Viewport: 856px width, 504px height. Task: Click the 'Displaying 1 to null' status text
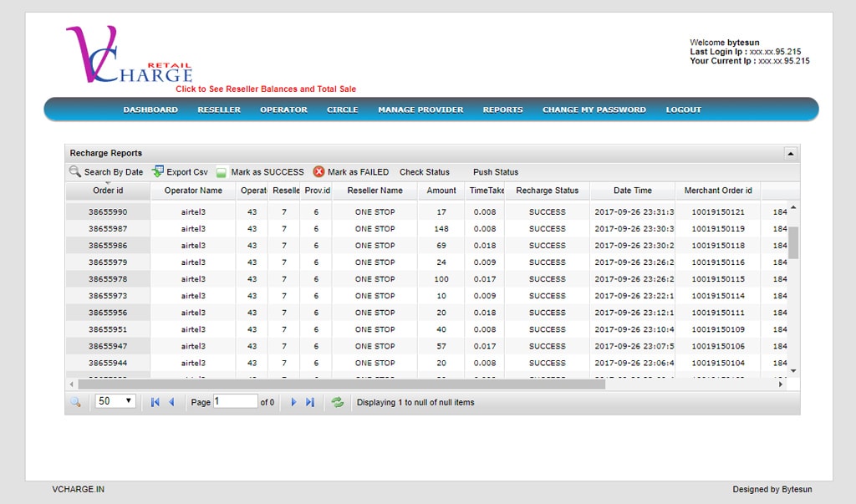pyautogui.click(x=415, y=402)
